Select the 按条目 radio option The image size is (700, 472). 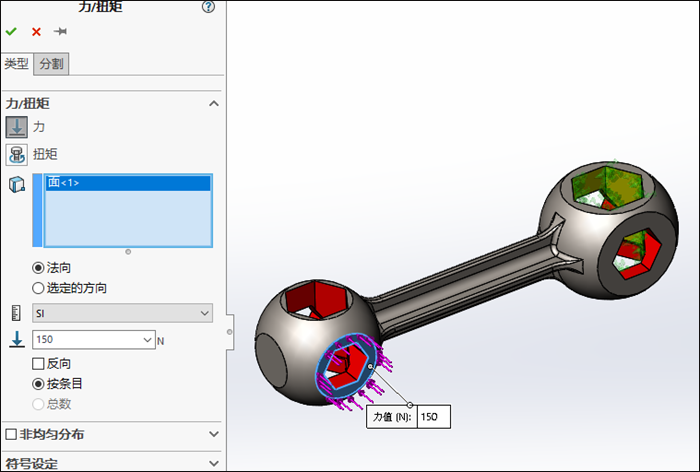tap(38, 384)
